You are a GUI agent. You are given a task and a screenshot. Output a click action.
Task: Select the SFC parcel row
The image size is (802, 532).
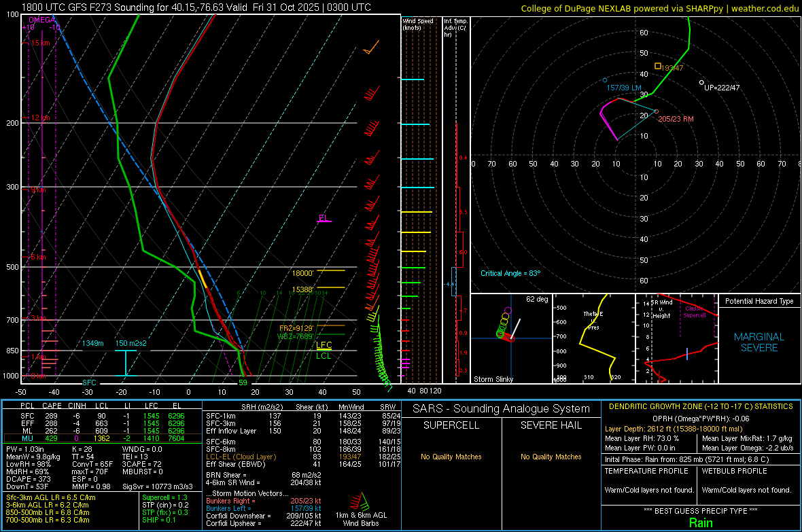pyautogui.click(x=102, y=415)
